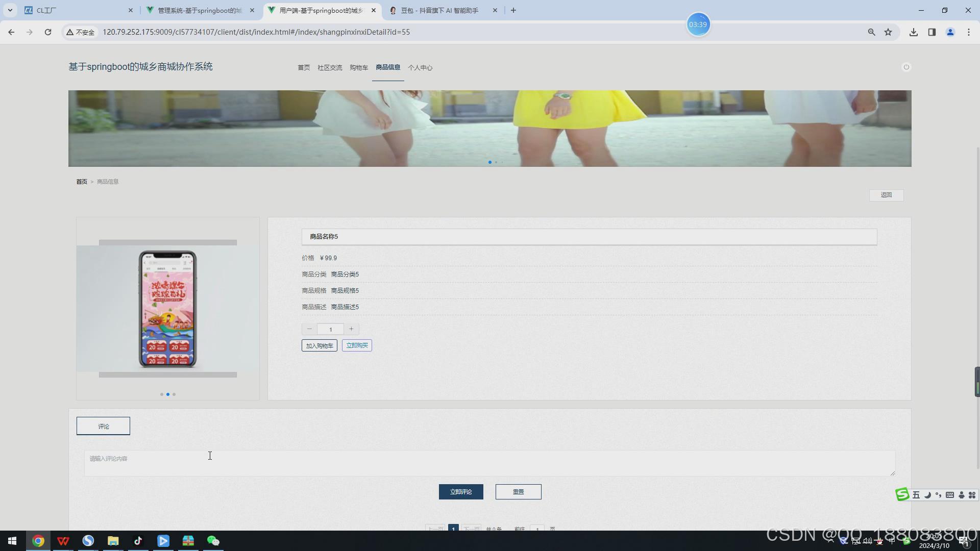Image resolution: width=980 pixels, height=551 pixels.
Task: Open the browser downloads icon
Action: tap(913, 32)
